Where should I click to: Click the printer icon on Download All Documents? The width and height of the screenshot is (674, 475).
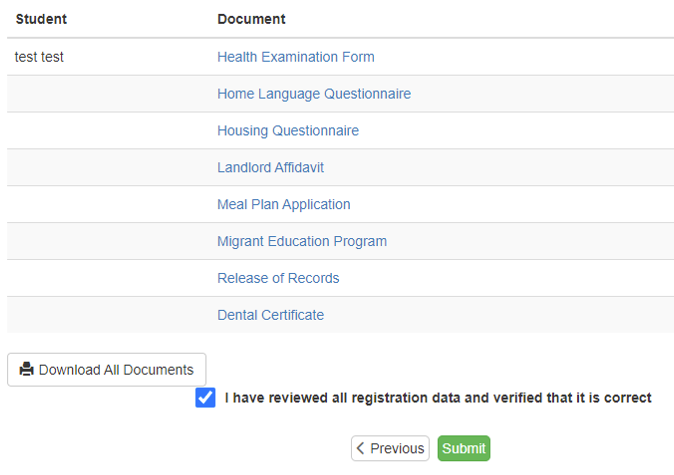[x=27, y=370]
